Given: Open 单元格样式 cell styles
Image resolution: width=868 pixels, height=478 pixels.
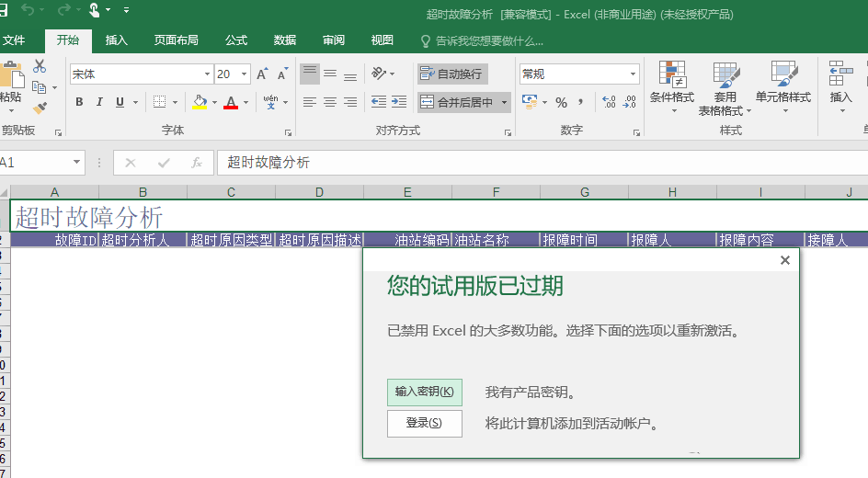Looking at the screenshot, I should pyautogui.click(x=783, y=87).
